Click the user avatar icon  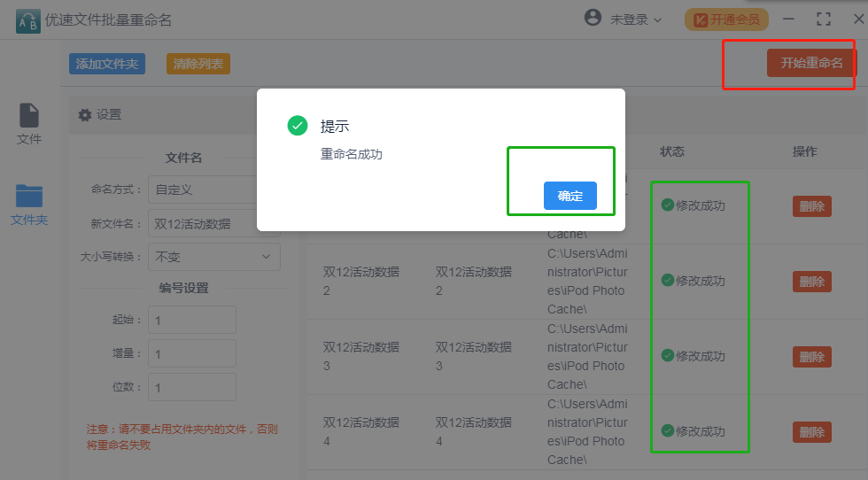tap(593, 18)
